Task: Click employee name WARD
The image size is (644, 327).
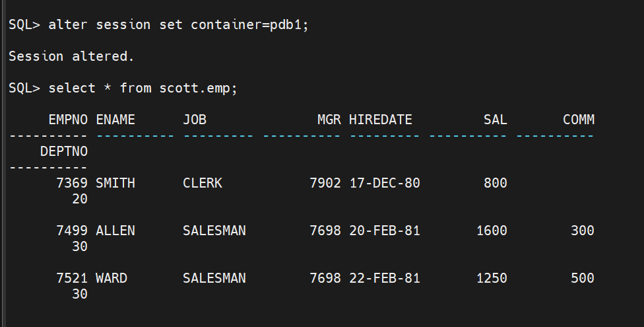Action: pos(112,279)
